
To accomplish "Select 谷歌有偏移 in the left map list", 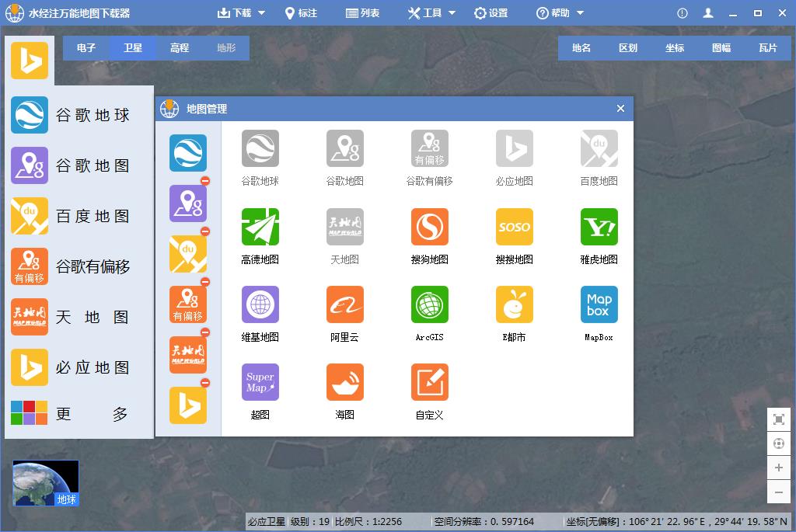I will point(71,266).
